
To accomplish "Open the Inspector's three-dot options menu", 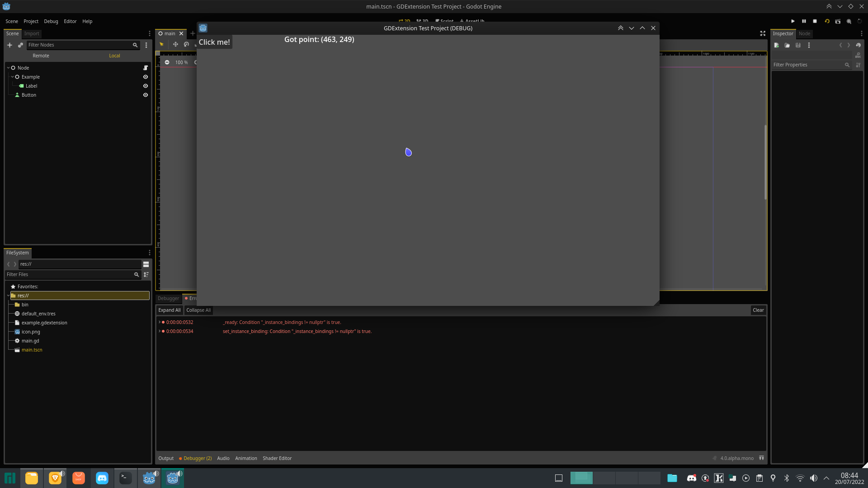I will [809, 45].
